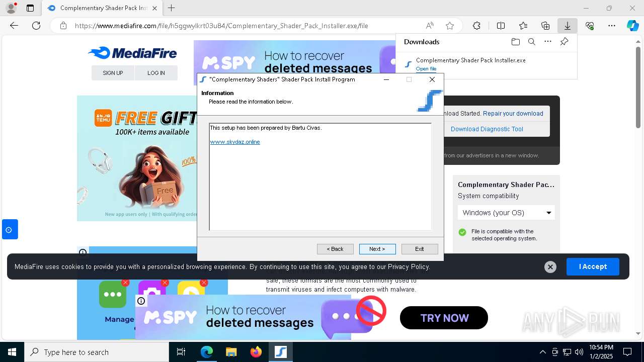Open Task View on taskbar
This screenshot has width=644, height=362.
(x=181, y=352)
